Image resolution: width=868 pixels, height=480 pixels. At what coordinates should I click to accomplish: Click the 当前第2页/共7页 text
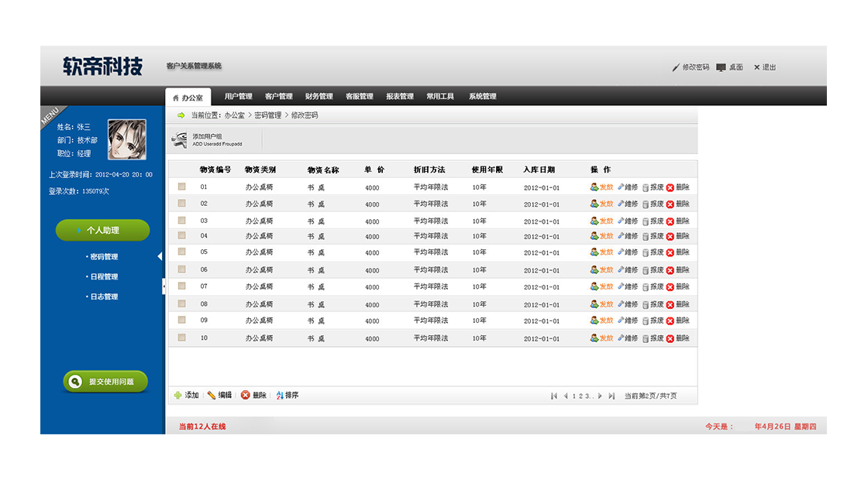650,396
